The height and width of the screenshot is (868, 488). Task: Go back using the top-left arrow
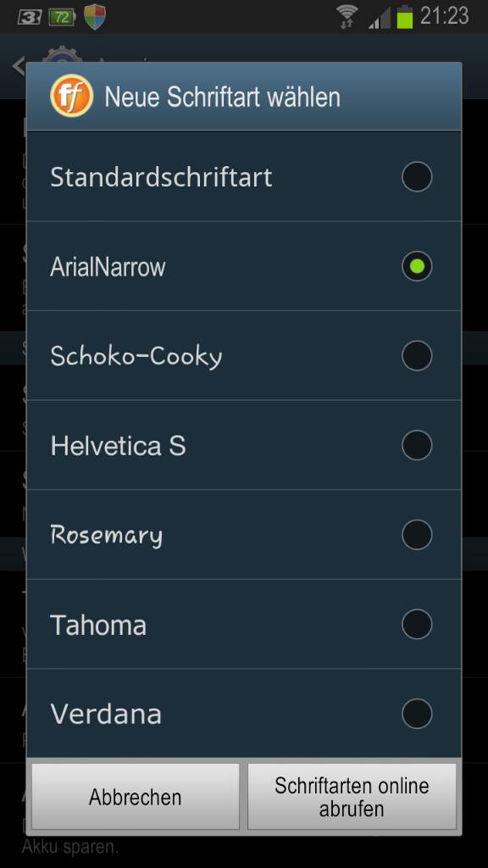coord(19,66)
